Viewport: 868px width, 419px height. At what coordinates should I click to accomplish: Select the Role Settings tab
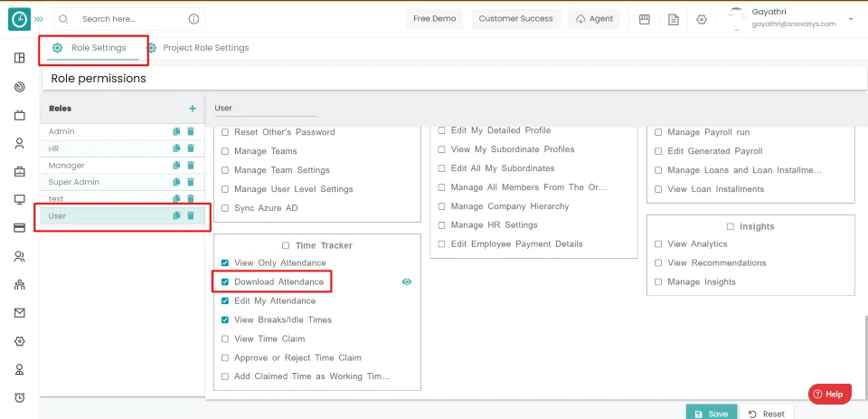click(98, 48)
